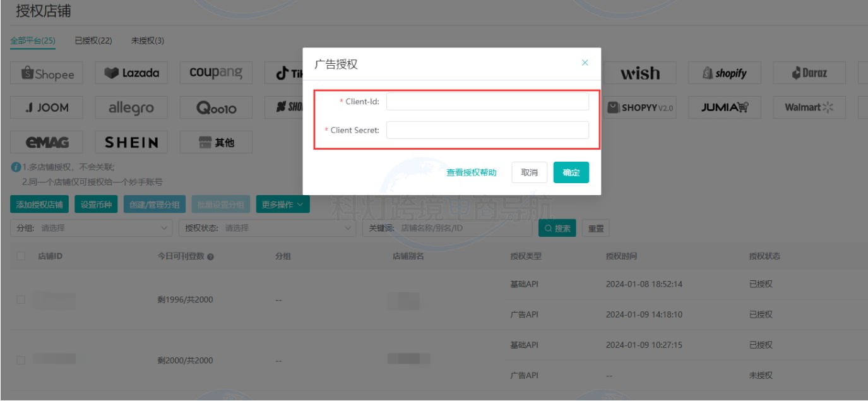Screen dimensions: 868x401
Task: Open the 查看授权帮助 help link
Action: pyautogui.click(x=471, y=172)
